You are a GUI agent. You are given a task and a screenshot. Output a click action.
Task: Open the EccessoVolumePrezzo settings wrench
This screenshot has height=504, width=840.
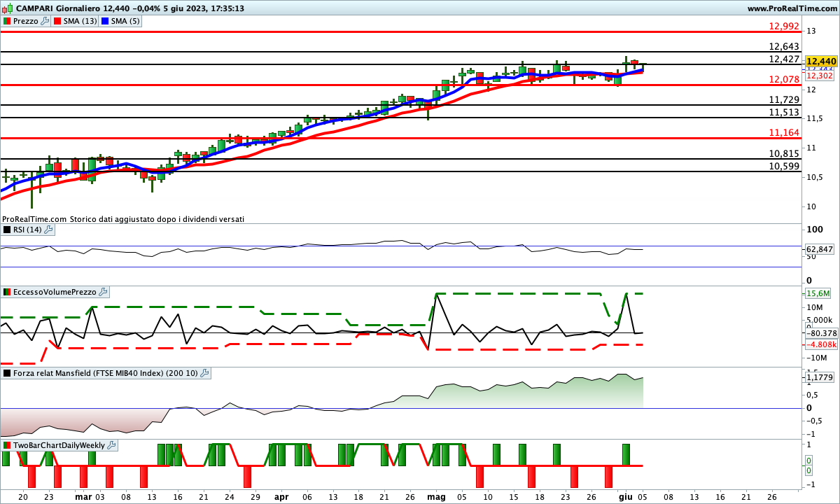click(103, 292)
